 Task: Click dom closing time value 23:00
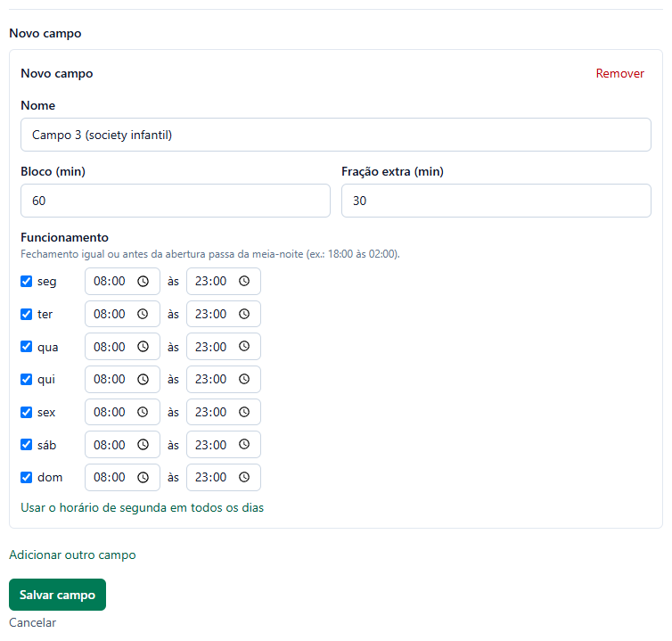[210, 478]
